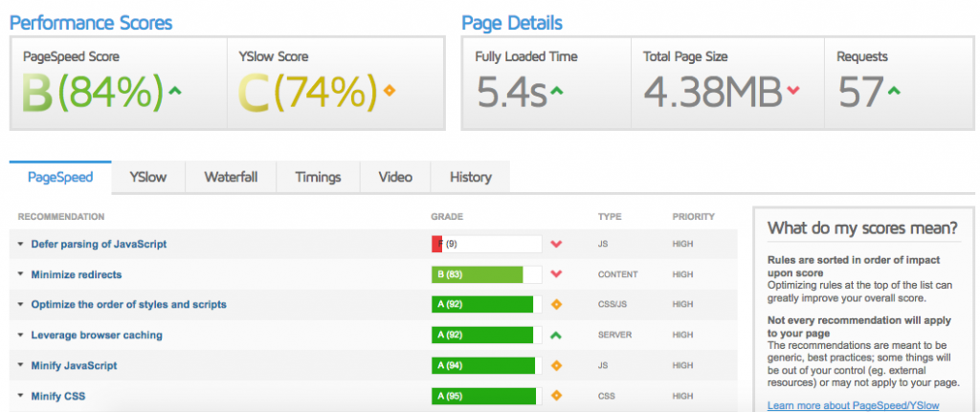Click the orange diamond beside YSlow Score
This screenshot has height=412, width=980.
point(389,92)
